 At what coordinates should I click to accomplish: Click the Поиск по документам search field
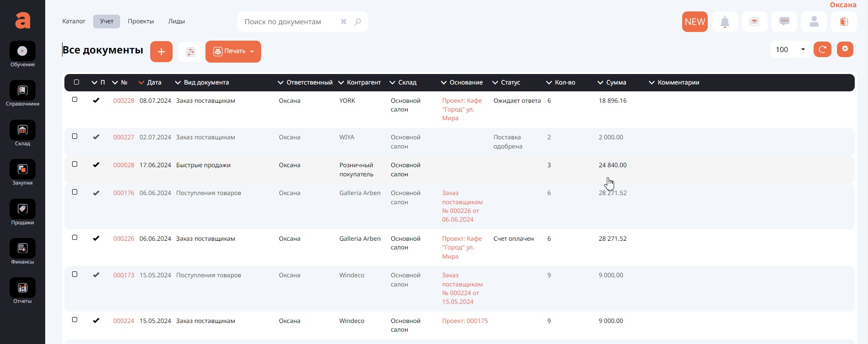[x=290, y=22]
